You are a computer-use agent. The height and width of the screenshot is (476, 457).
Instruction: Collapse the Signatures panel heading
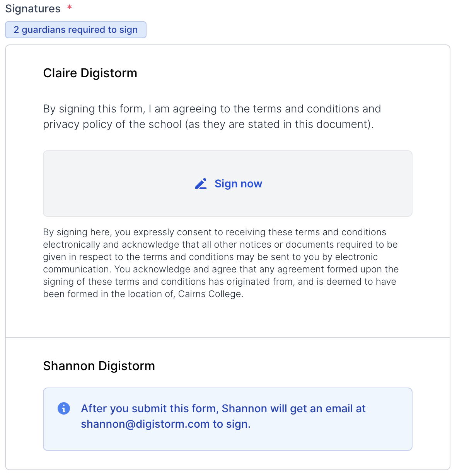coord(32,8)
